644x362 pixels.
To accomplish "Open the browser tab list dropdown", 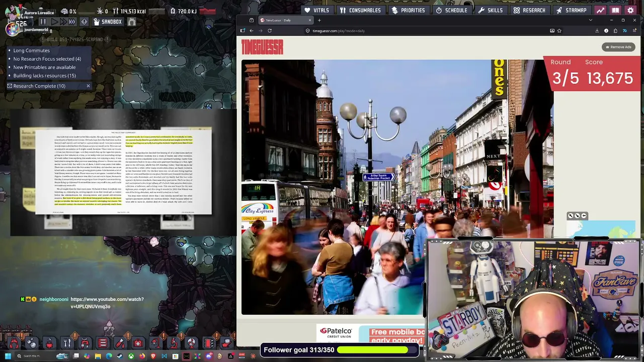I will point(591,20).
